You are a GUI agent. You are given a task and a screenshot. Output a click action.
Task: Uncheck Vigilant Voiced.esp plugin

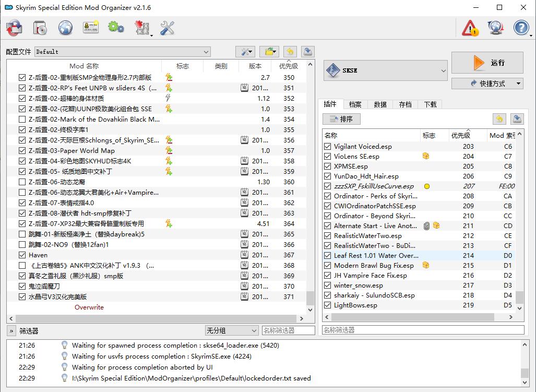click(x=327, y=146)
